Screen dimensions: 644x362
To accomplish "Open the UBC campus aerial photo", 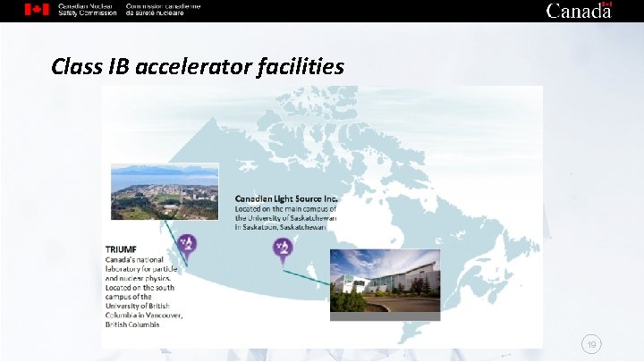I will (x=165, y=191).
